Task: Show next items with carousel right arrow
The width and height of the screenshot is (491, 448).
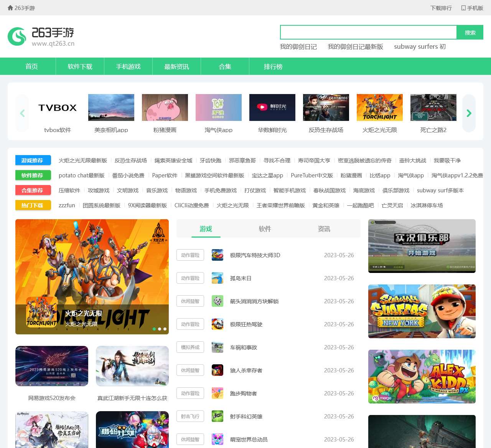Action: 469,113
